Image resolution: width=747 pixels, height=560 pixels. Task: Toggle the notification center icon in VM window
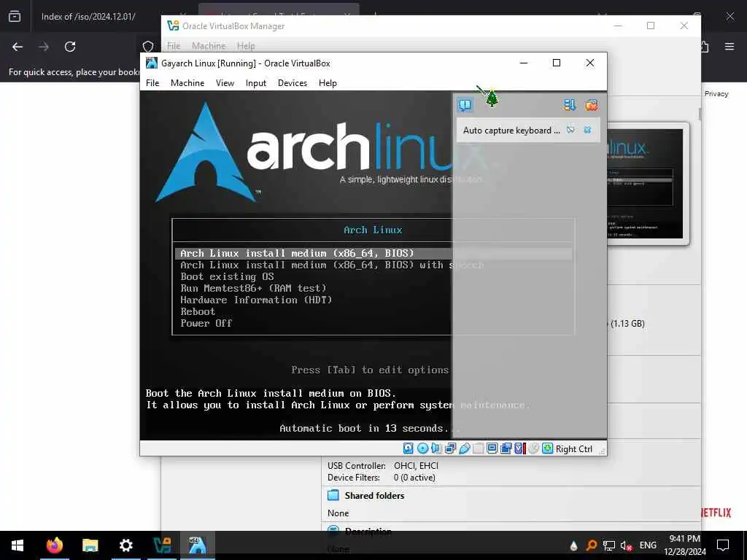pyautogui.click(x=465, y=105)
